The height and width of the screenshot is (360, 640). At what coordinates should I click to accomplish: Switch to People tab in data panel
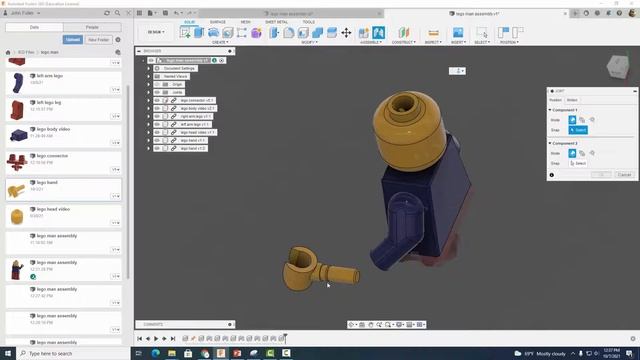pos(92,27)
